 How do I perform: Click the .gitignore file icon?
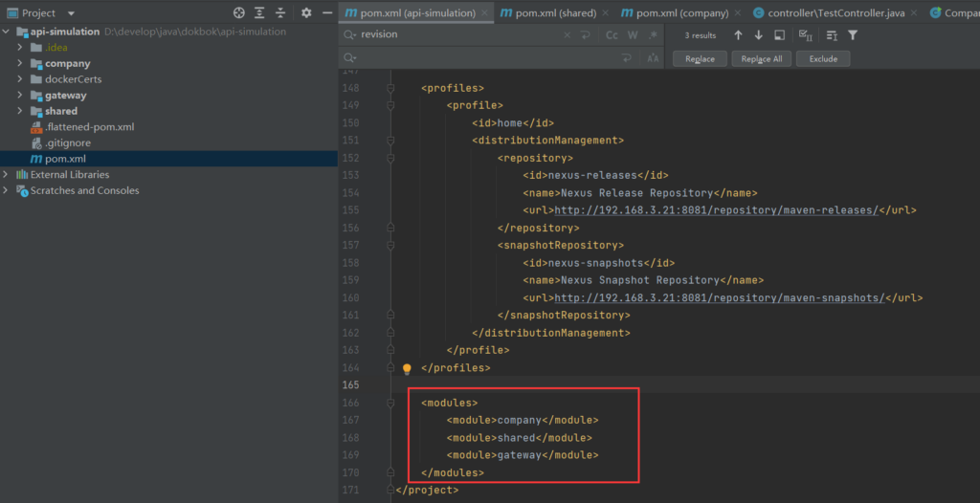[x=35, y=143]
